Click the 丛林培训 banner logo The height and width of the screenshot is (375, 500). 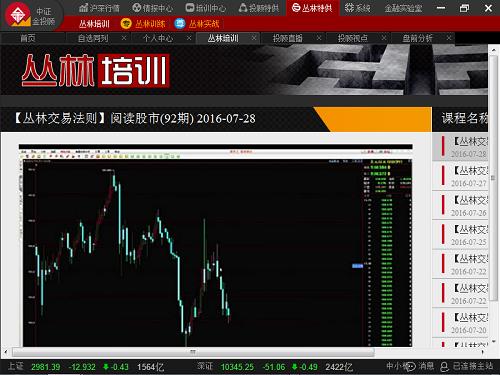click(95, 70)
